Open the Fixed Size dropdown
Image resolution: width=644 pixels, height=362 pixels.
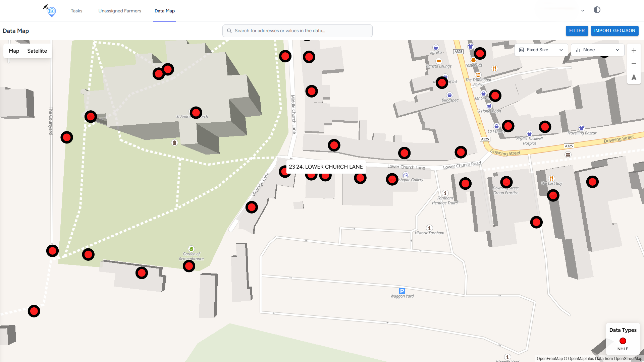[541, 50]
